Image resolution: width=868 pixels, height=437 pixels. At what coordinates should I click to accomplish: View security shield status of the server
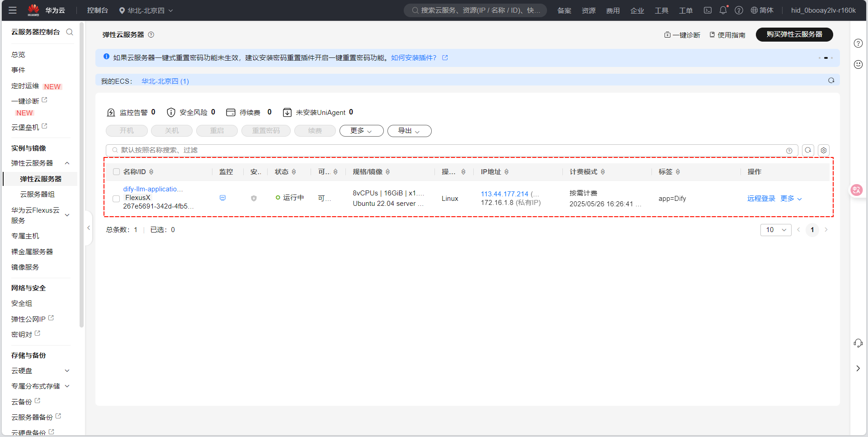coord(254,198)
